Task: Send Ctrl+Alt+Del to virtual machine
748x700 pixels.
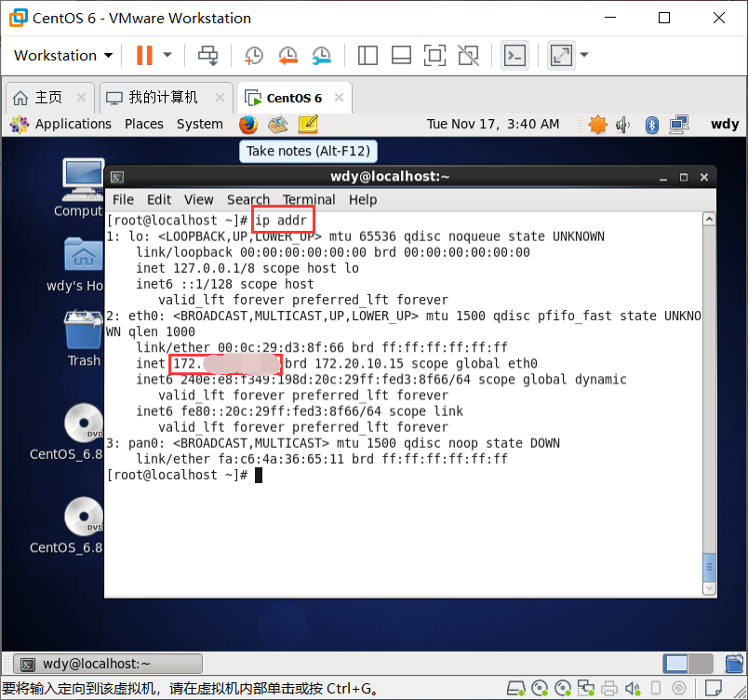Action: click(208, 55)
